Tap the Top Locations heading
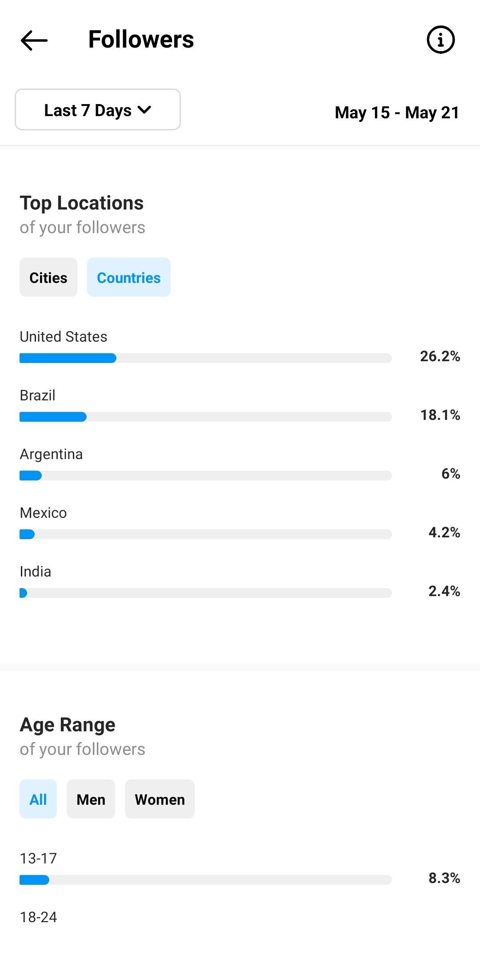 click(82, 203)
